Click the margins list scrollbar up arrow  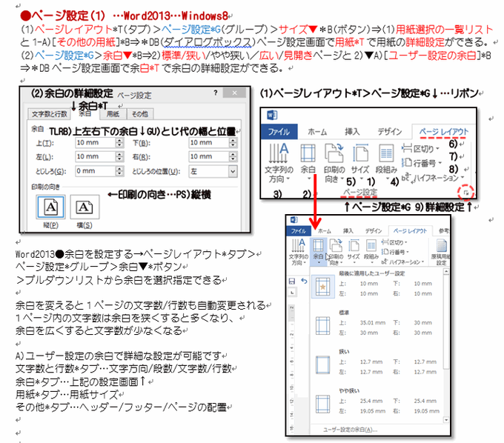tap(446, 272)
